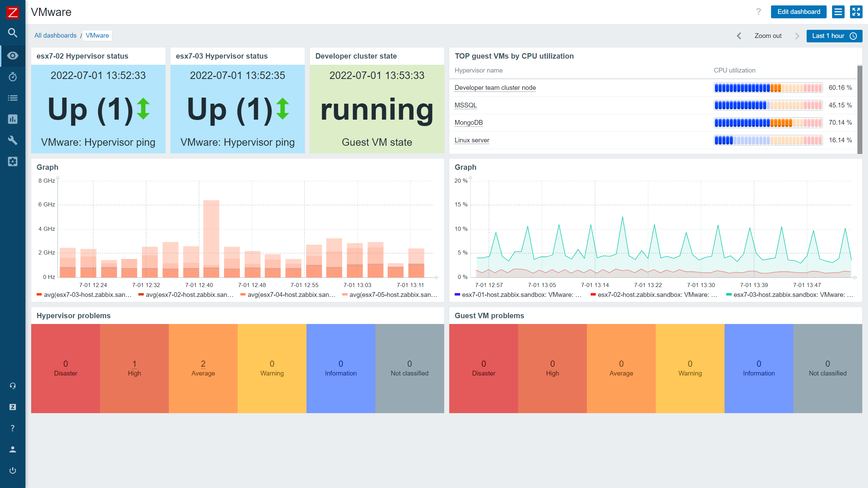Click Sign out power icon

point(13,470)
